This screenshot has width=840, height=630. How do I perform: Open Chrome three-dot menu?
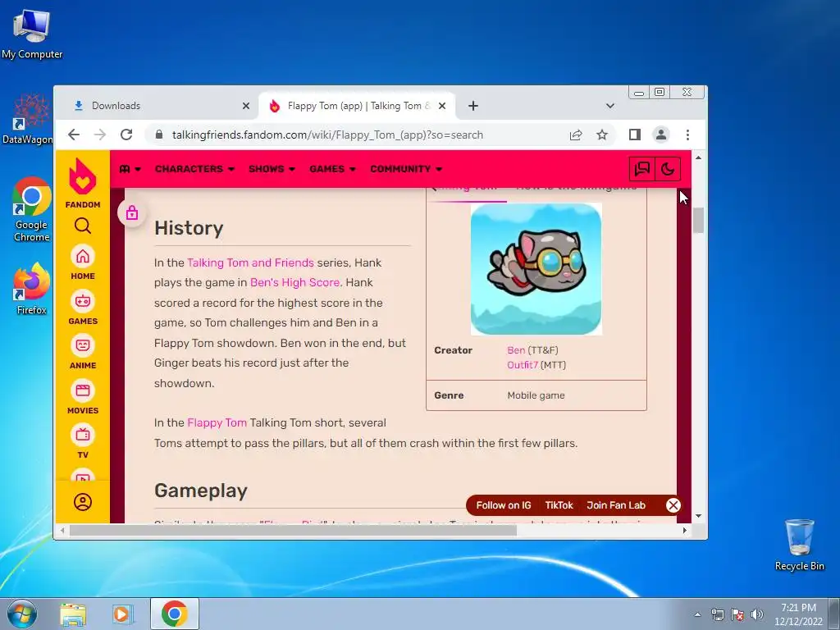(688, 135)
